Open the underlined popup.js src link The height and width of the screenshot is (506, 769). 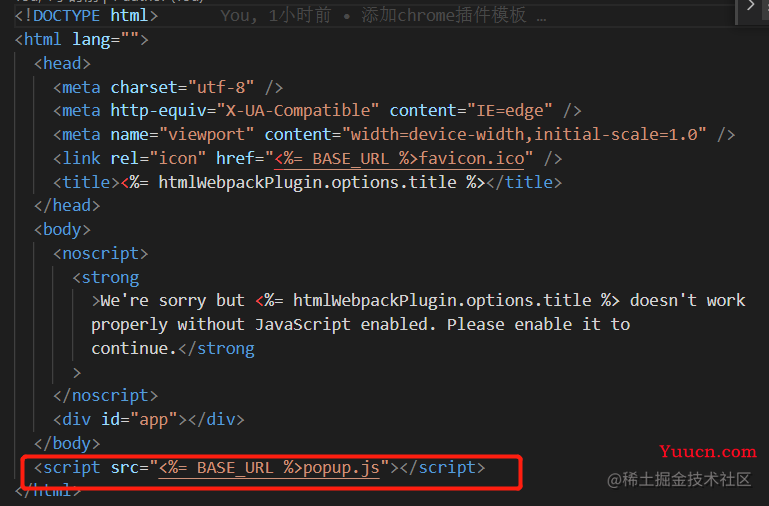(269, 468)
